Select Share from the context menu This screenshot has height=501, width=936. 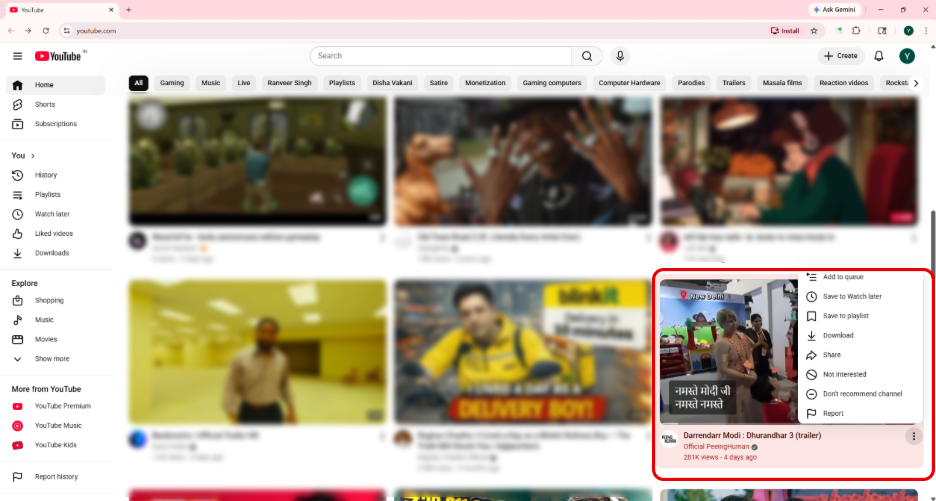[860, 355]
